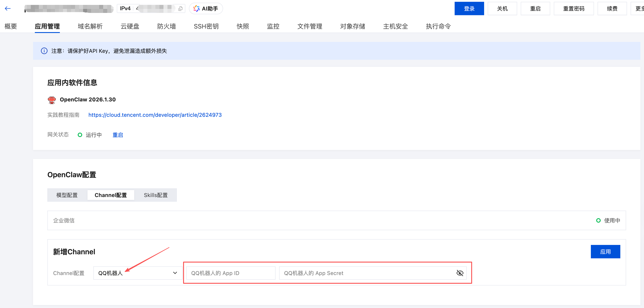Image resolution: width=644 pixels, height=308 pixels.
Task: Click the blue 登录 button
Action: click(469, 9)
